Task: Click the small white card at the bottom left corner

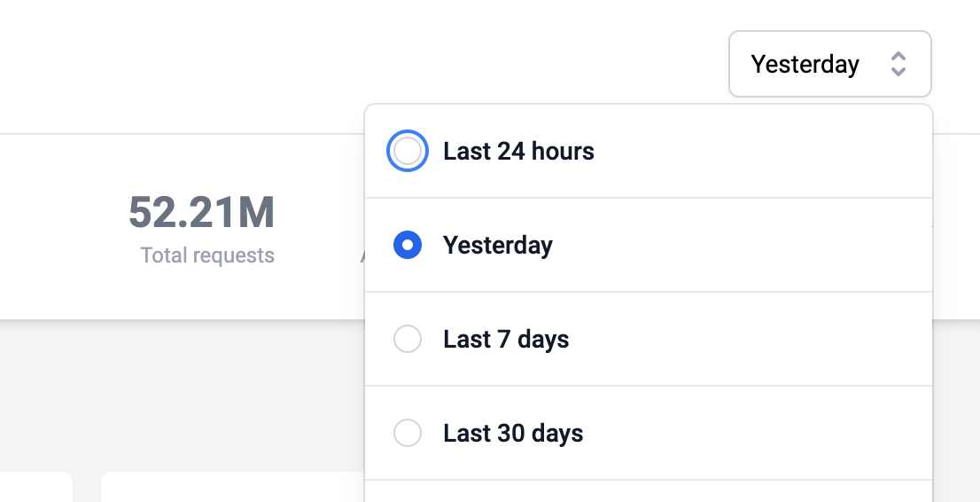Action: (36, 487)
